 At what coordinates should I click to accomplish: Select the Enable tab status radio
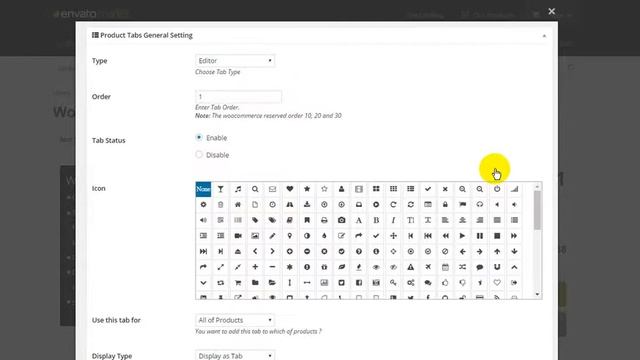click(199, 138)
